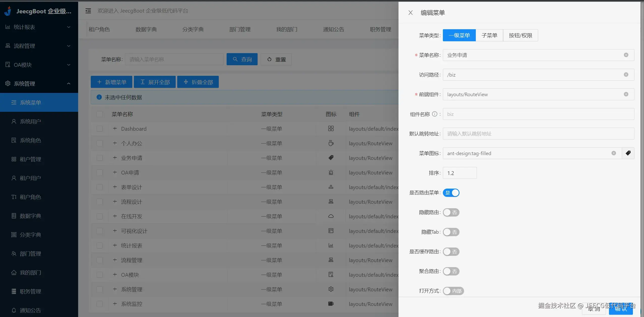Select the 按钮/权限 menu type tab
This screenshot has height=317, width=644.
520,35
